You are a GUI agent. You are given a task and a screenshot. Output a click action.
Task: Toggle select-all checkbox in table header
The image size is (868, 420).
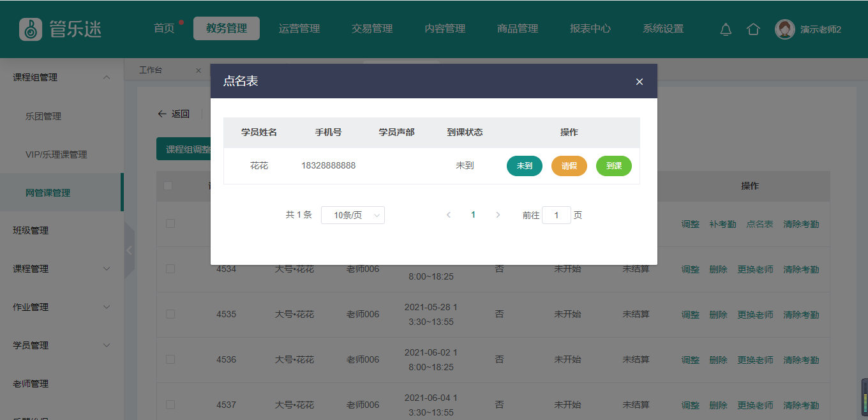pos(168,186)
